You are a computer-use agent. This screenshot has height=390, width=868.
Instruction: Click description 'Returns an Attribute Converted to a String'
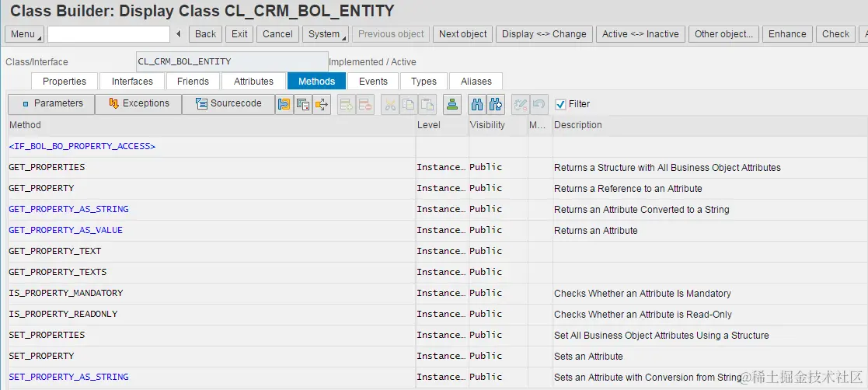tap(642, 210)
